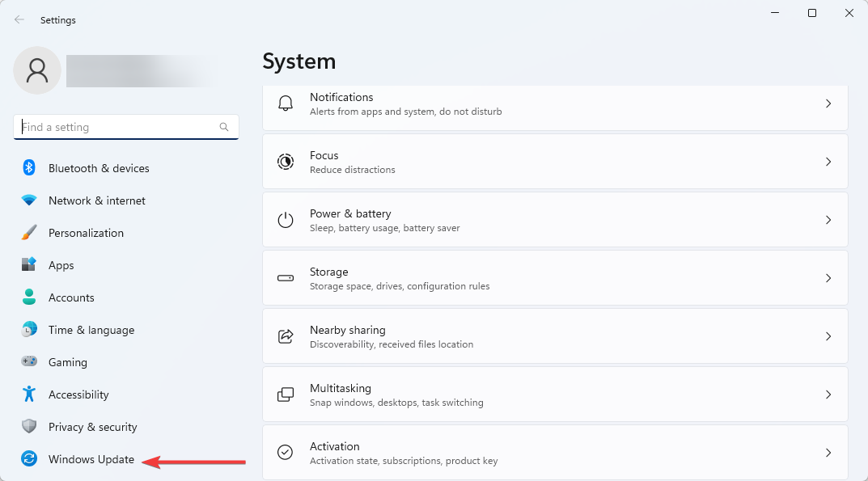Click the Focus icon in System list
This screenshot has height=481, width=868.
point(286,162)
